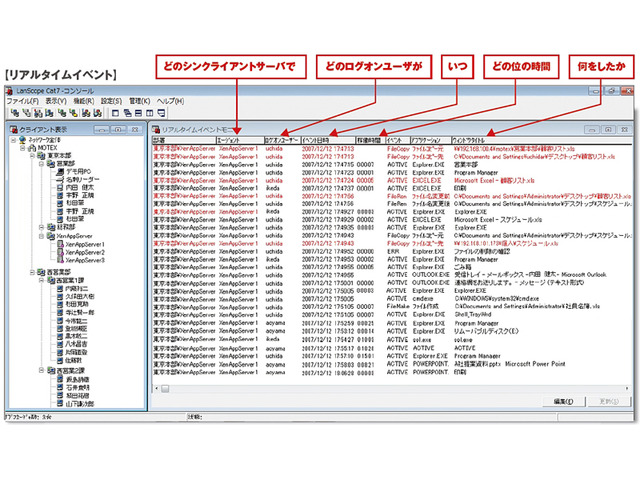Image resolution: width=640 pixels, height=480 pixels.
Task: Click the 編集 button below the event list
Action: 564,402
